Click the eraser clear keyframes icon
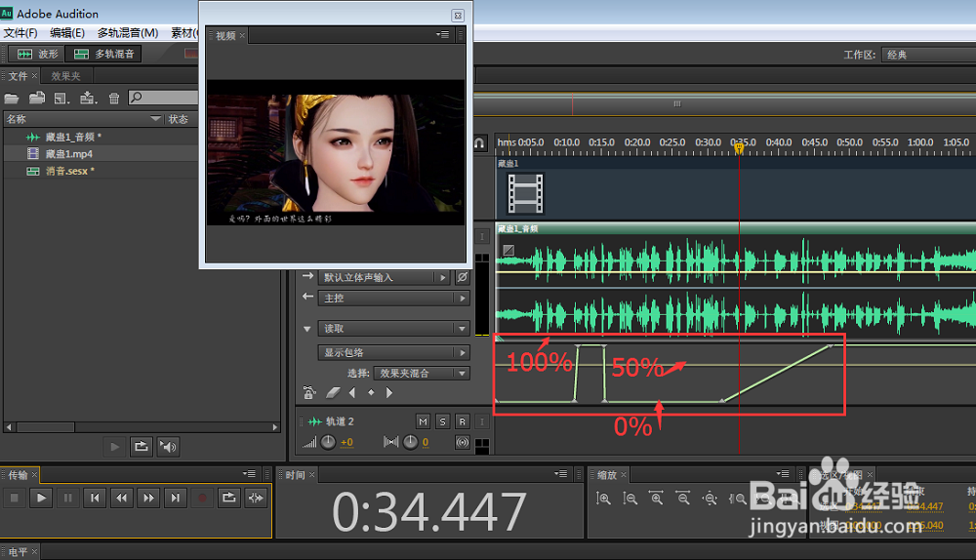Screen dimensions: 976x560 tap(334, 392)
